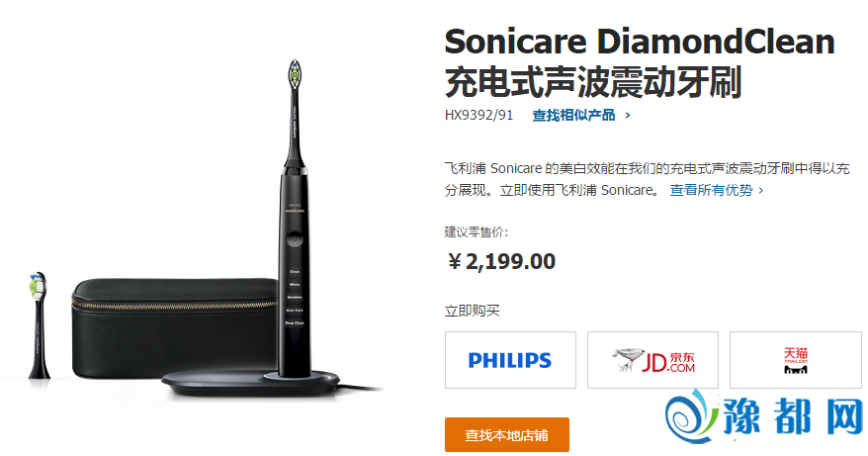Click the HX9392/91 model number
Viewport: 868px width, 456px height.
[478, 116]
